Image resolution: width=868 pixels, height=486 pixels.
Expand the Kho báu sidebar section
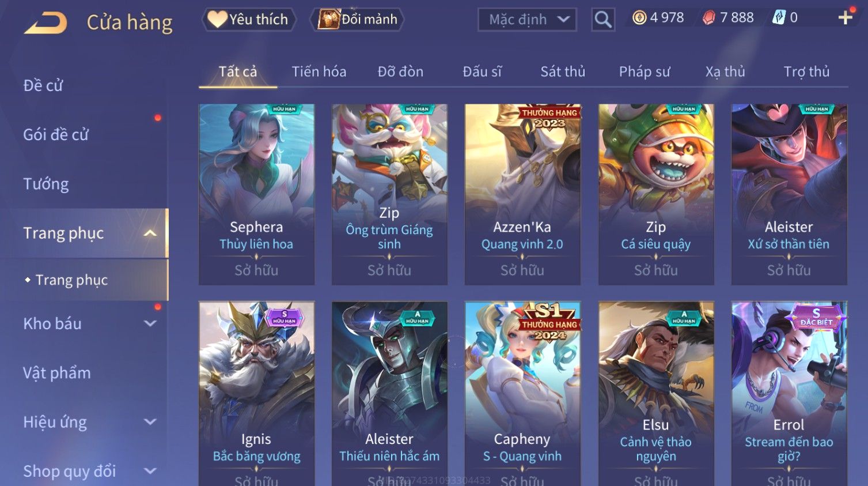tap(150, 323)
